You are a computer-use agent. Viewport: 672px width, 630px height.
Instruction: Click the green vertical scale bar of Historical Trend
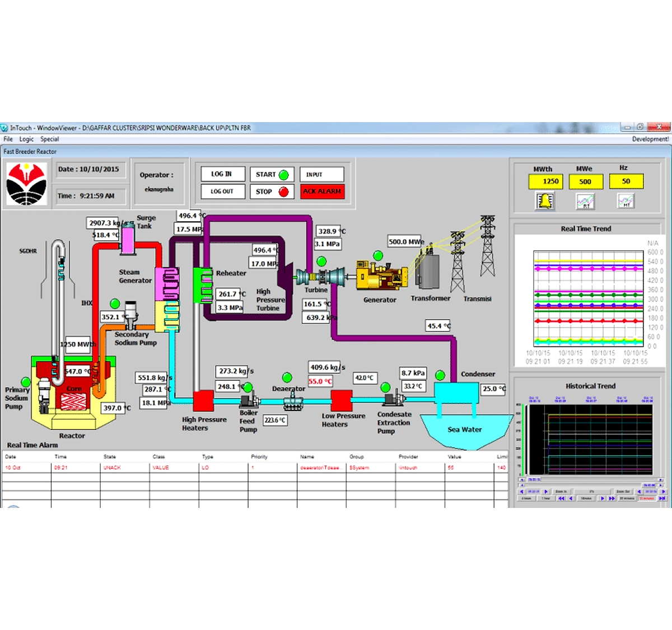click(x=523, y=439)
